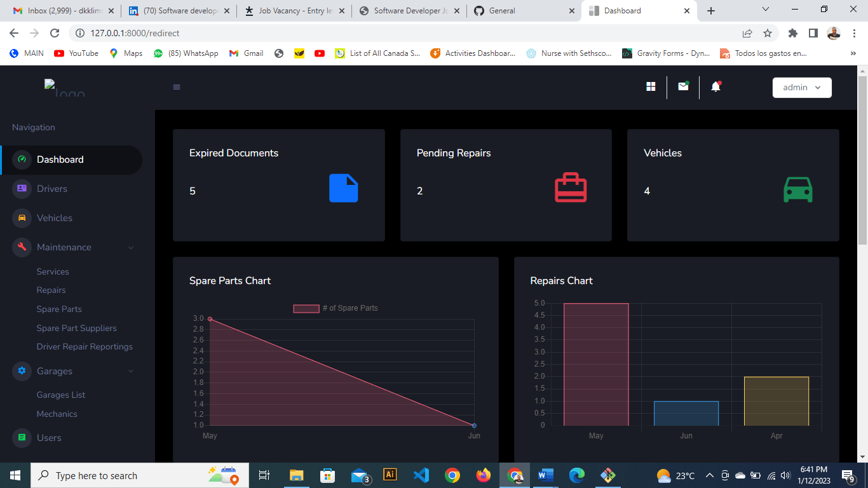Toggle the '# of Spare Parts' legend entry

coord(335,308)
